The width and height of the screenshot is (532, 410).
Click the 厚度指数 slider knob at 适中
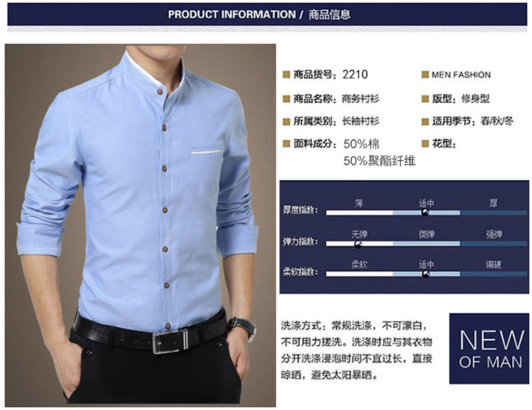[x=425, y=213]
